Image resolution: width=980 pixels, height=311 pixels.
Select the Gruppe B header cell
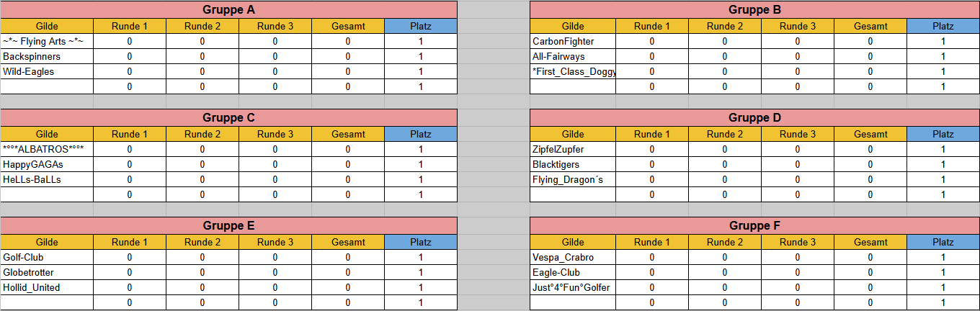754,10
